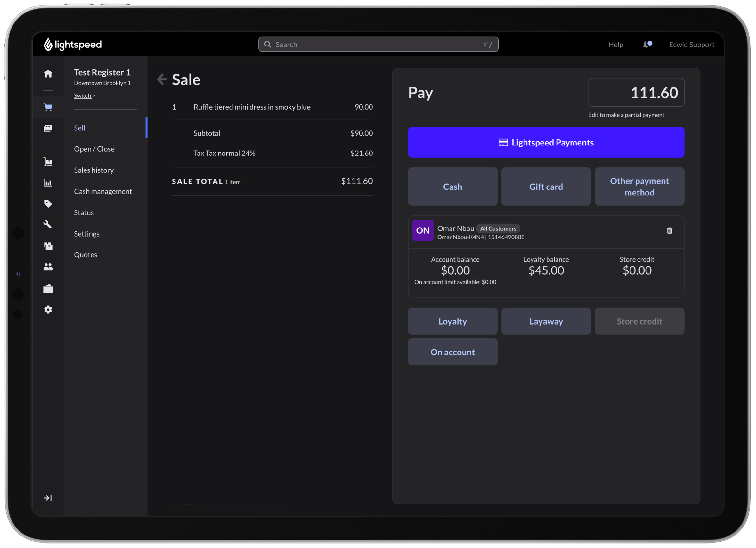Open the reporting bar chart icon
Image resolution: width=756 pixels, height=548 pixels.
tap(48, 183)
